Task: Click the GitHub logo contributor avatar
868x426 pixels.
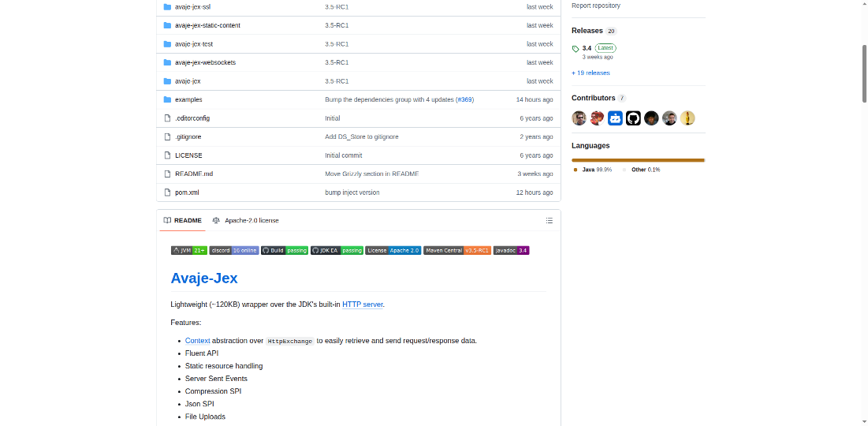Action: [x=633, y=118]
